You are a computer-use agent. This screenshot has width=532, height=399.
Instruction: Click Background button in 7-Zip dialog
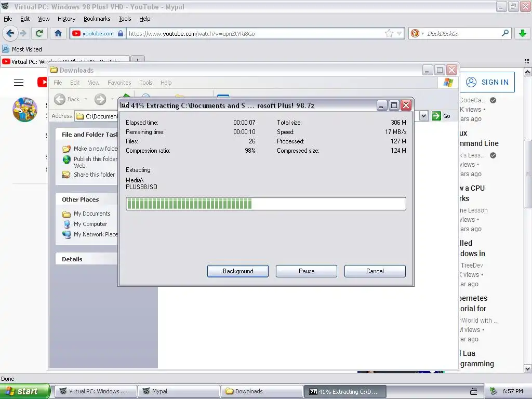(238, 271)
